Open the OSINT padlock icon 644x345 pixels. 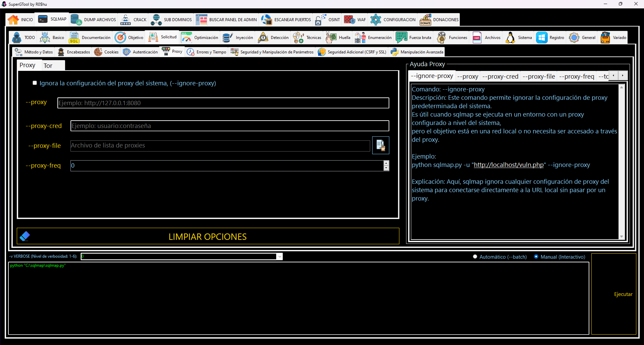320,20
